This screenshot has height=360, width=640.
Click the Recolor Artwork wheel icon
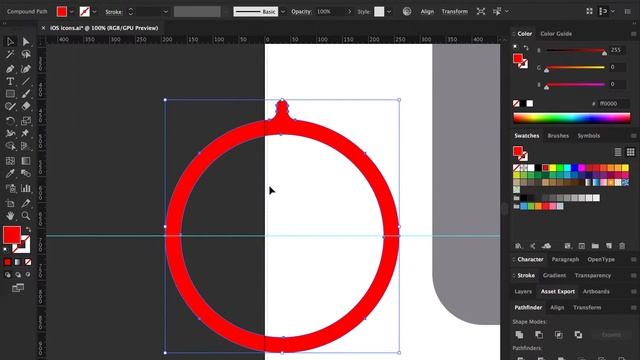click(407, 11)
